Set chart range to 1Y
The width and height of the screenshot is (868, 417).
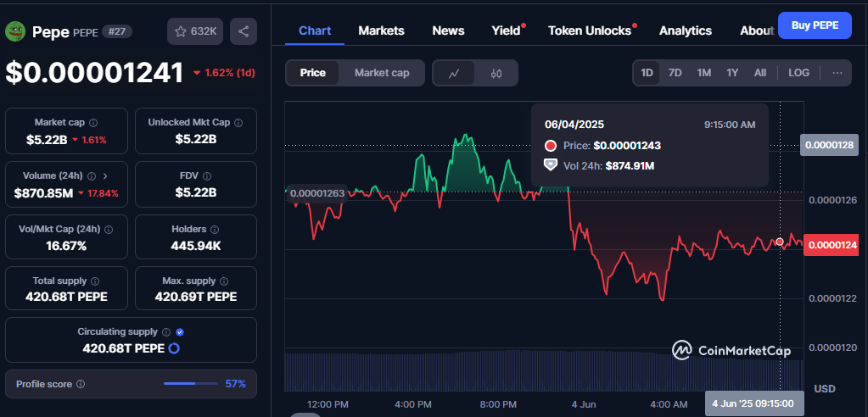(732, 73)
